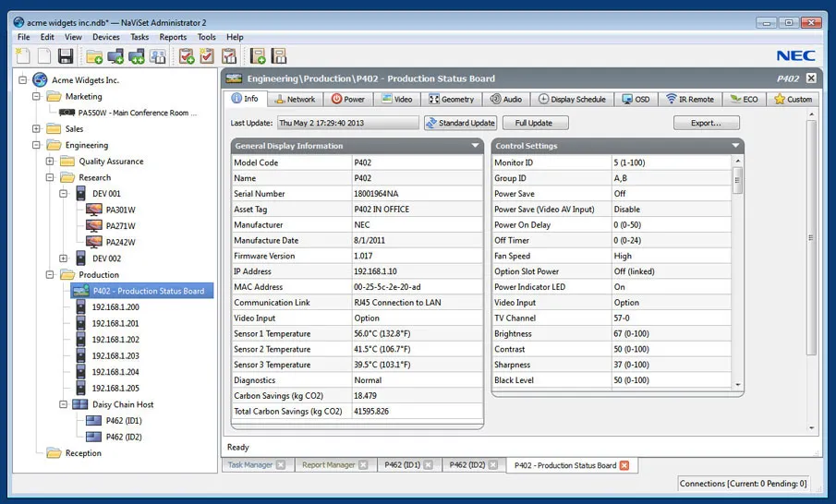Close the Task Manager bottom tab
The image size is (836, 504).
pyautogui.click(x=281, y=465)
